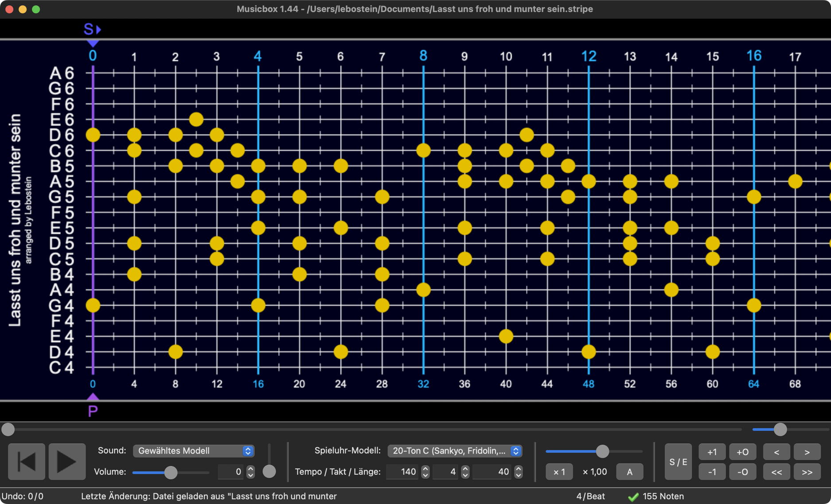831x504 pixels.
Task: Shift notes with the << button
Action: (x=776, y=472)
